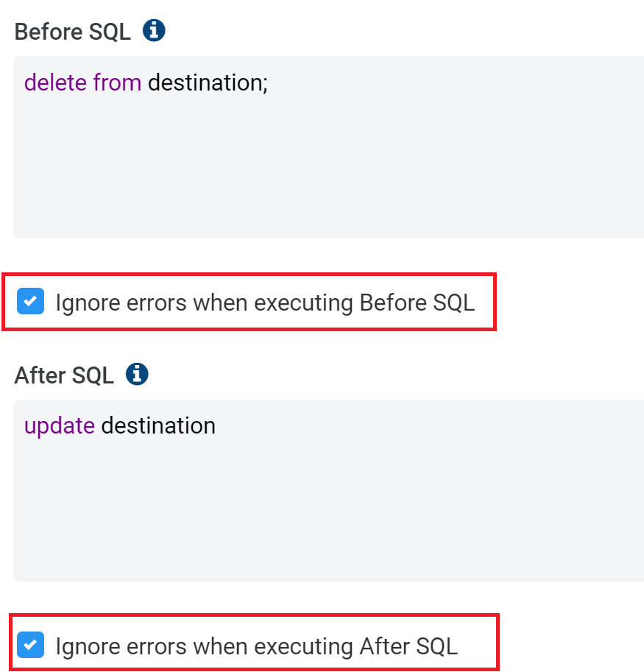Click the 'update' keyword in After SQL
The width and height of the screenshot is (644, 672).
point(60,426)
